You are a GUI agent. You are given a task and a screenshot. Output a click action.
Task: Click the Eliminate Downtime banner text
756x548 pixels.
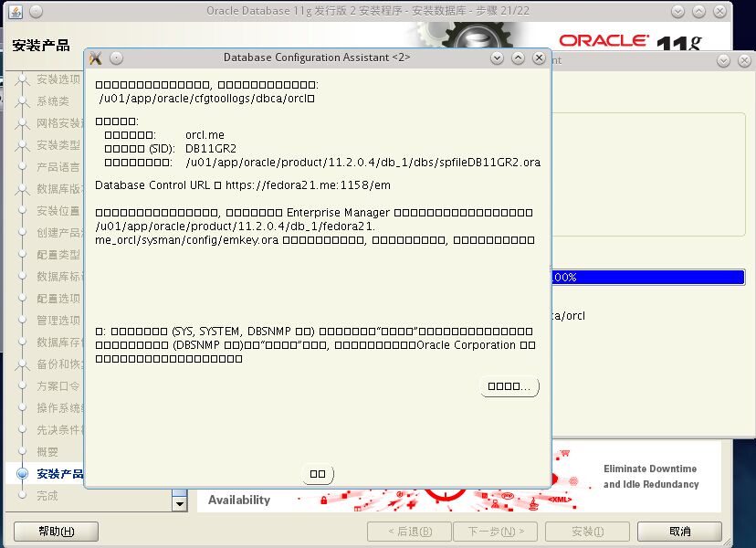pyautogui.click(x=651, y=477)
